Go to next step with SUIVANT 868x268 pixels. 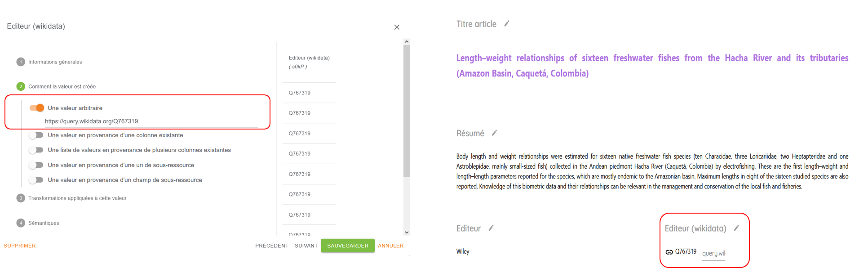306,246
